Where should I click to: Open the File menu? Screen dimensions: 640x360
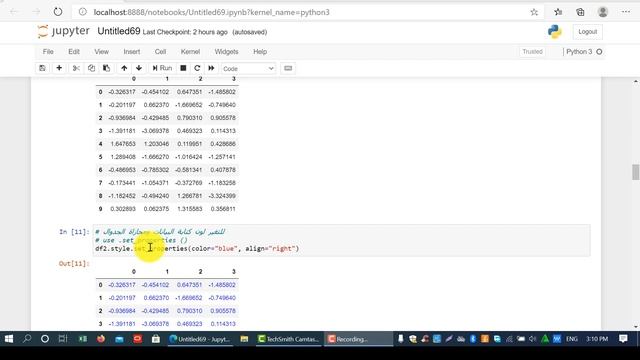(48, 52)
